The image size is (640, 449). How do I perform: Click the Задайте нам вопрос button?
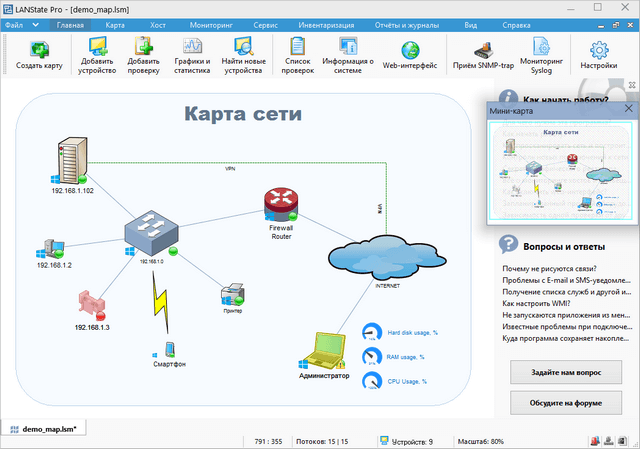(565, 371)
